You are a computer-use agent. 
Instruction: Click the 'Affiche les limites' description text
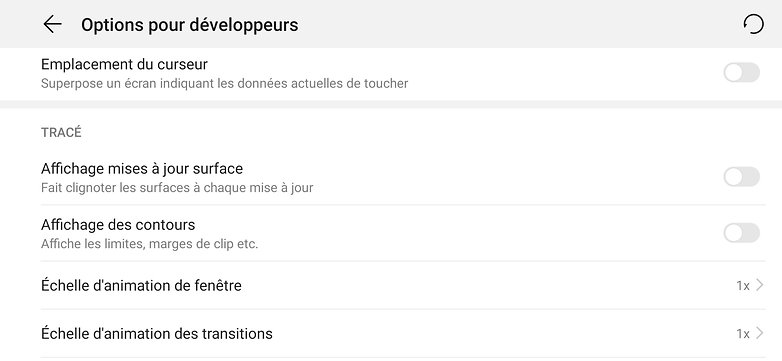click(x=149, y=244)
